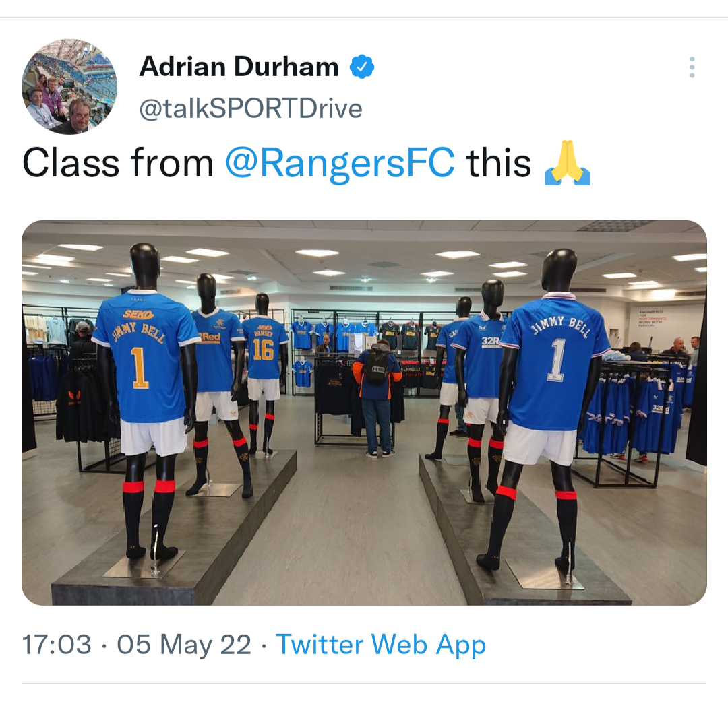Open the attached Rangers store photo
This screenshot has height=708, width=728.
[364, 412]
